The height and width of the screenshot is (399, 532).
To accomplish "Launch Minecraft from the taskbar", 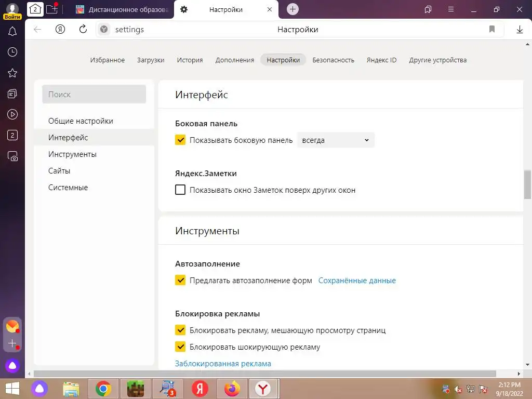I will (x=136, y=389).
